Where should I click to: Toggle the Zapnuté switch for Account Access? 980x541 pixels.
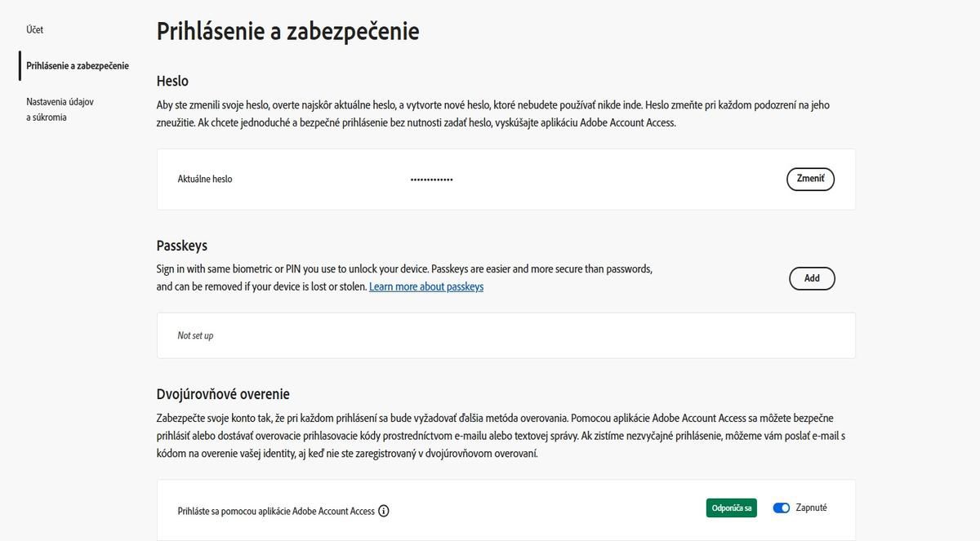coord(782,508)
